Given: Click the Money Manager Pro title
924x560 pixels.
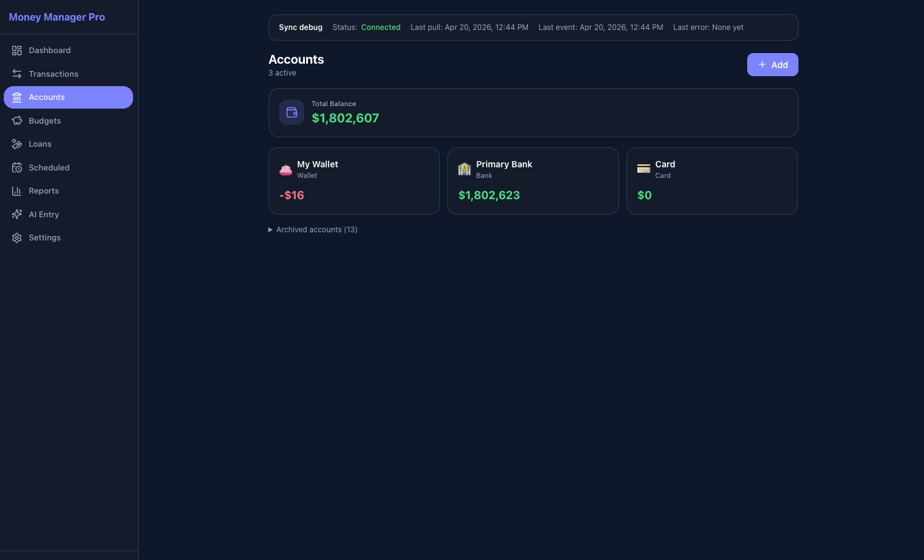Looking at the screenshot, I should 57,17.
